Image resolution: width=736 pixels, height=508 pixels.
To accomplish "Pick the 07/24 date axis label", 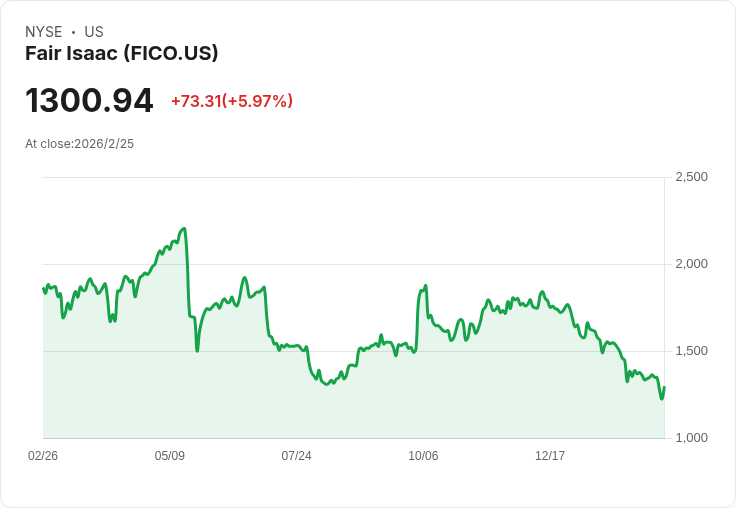I will click(296, 456).
